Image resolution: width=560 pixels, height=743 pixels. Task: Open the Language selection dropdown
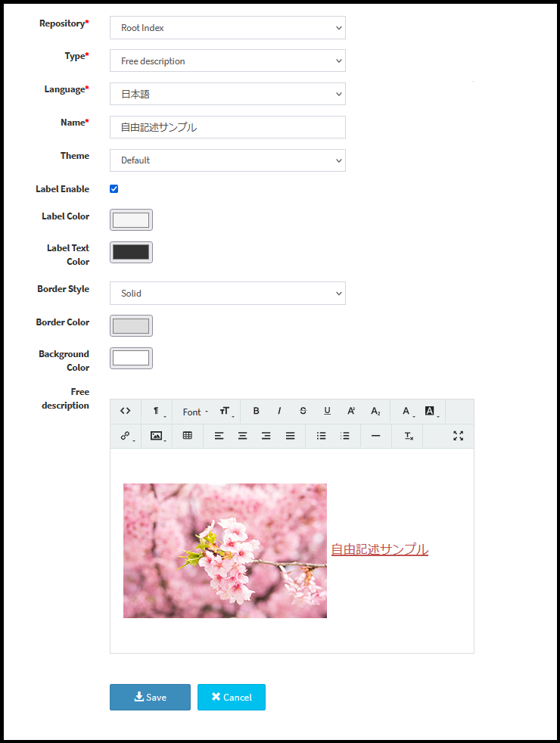pos(227,95)
